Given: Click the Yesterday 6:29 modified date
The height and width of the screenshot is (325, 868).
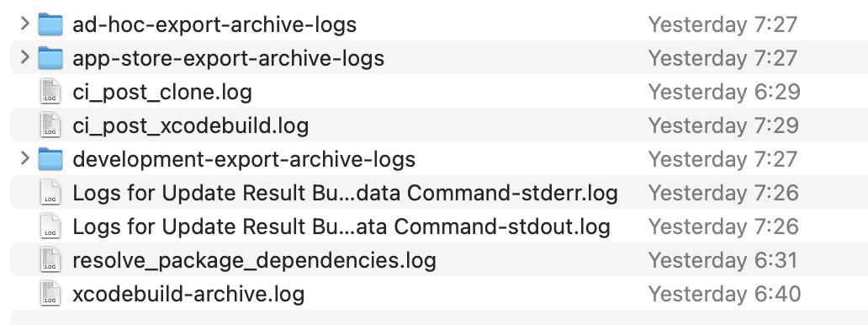Looking at the screenshot, I should pos(724,92).
